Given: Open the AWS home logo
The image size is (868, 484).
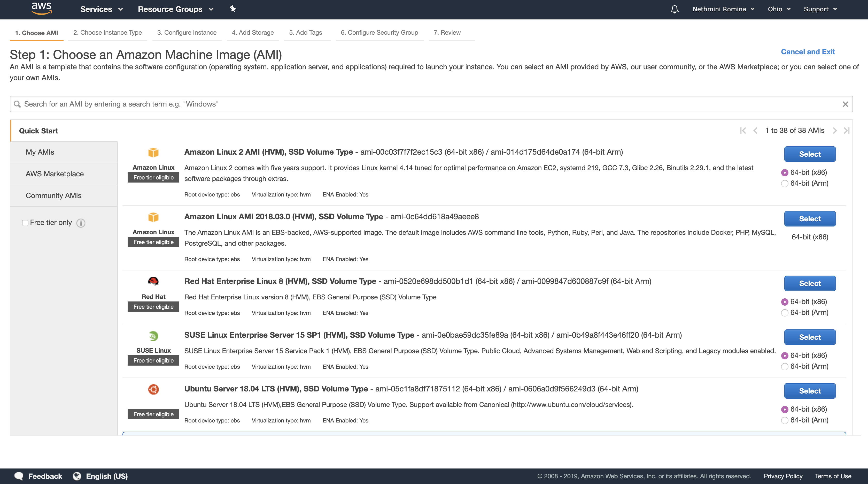Looking at the screenshot, I should click(x=41, y=9).
